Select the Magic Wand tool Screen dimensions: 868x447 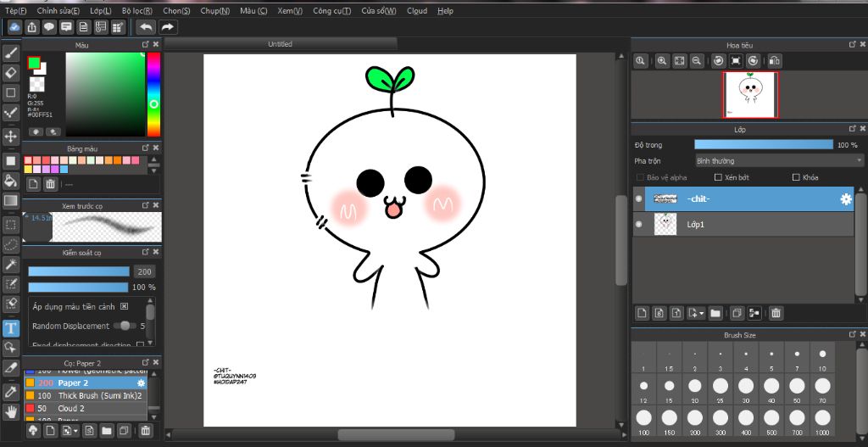tap(10, 264)
